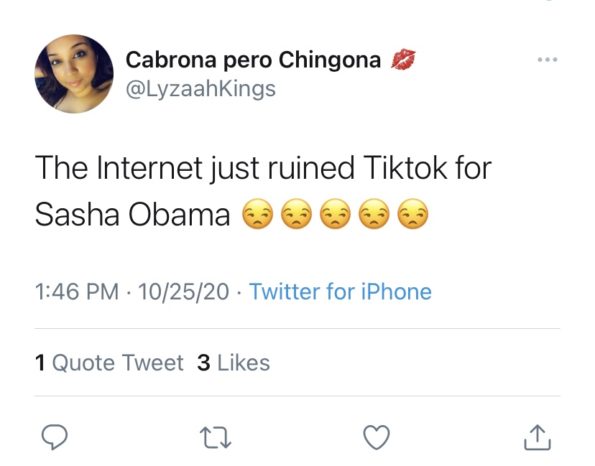Tap the last unamused emoji in tweet
The image size is (595, 466).
pos(413,214)
